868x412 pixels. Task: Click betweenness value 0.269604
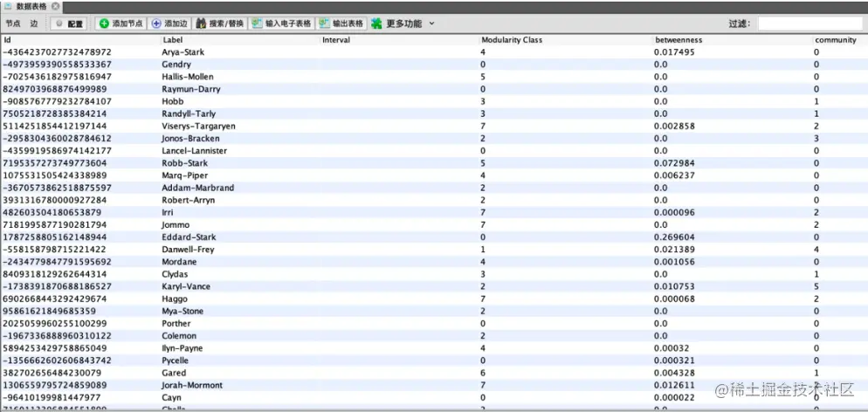[675, 237]
